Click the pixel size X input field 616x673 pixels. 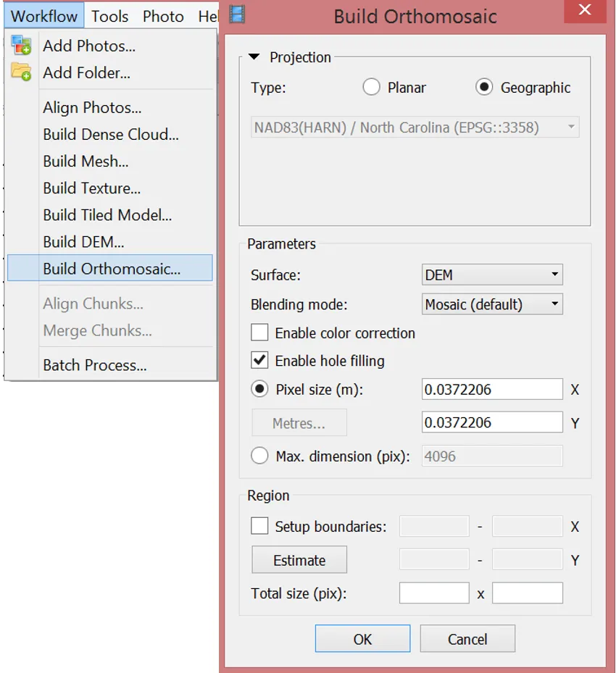pos(492,389)
